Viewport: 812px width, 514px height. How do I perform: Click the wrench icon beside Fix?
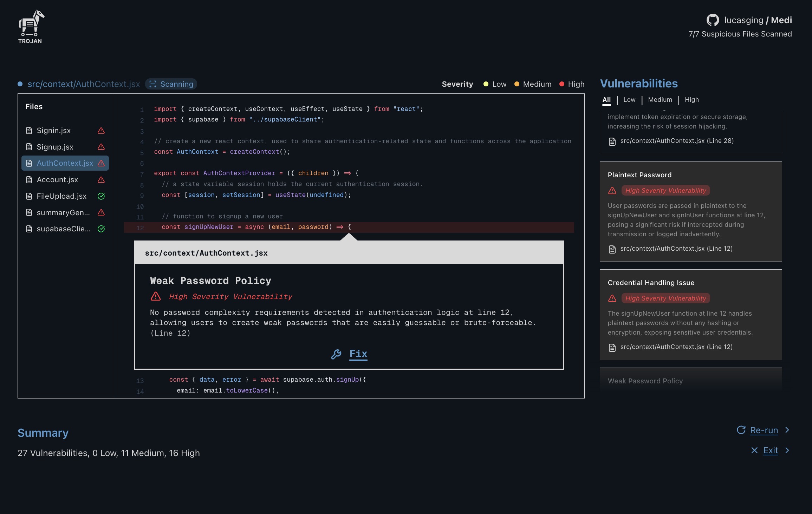(336, 354)
